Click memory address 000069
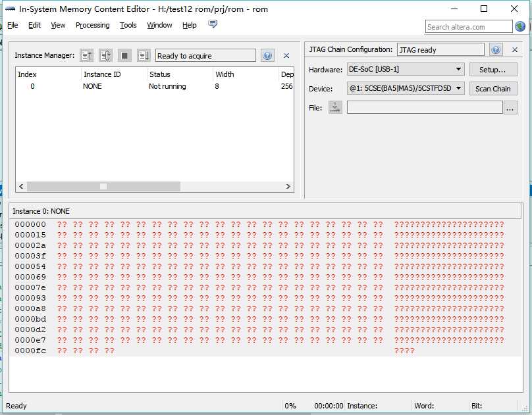 point(30,277)
